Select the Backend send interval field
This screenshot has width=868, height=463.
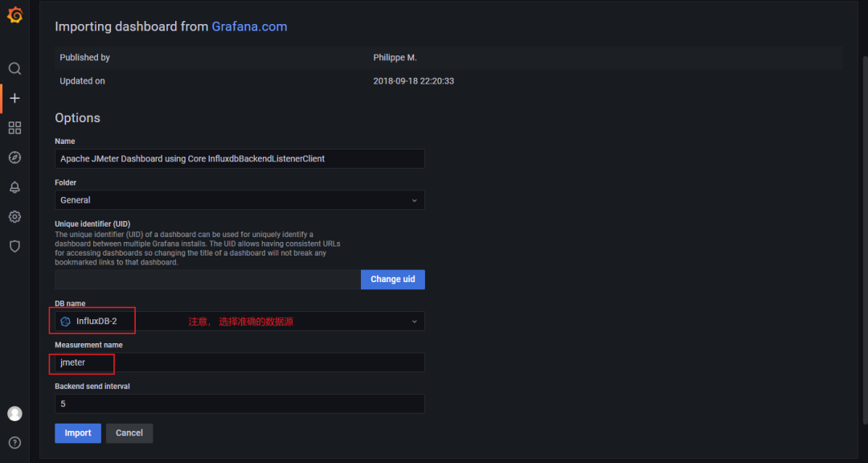pyautogui.click(x=239, y=403)
